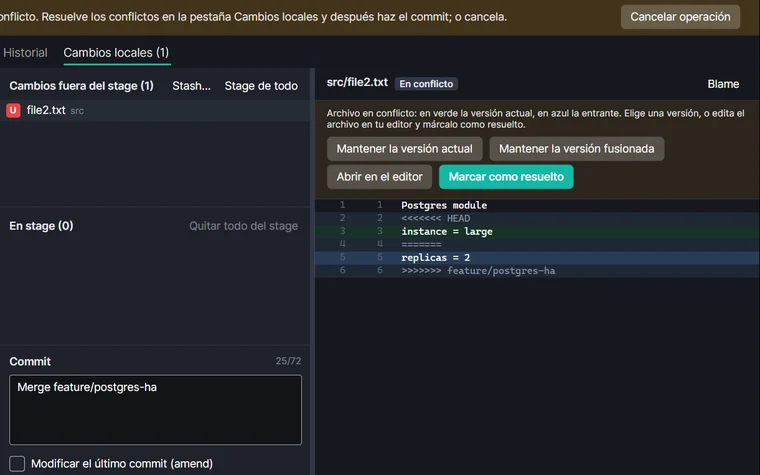Click the Cambios fuera del stage (1) header
Screen dimensions: 760x475
click(81, 86)
